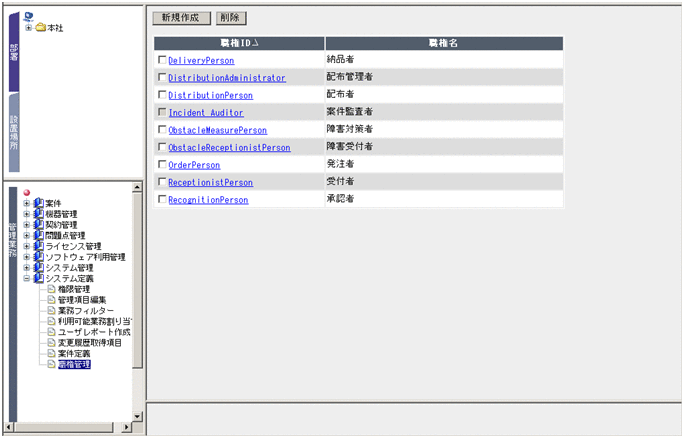Check the OrderPerson row checkbox

pos(162,165)
